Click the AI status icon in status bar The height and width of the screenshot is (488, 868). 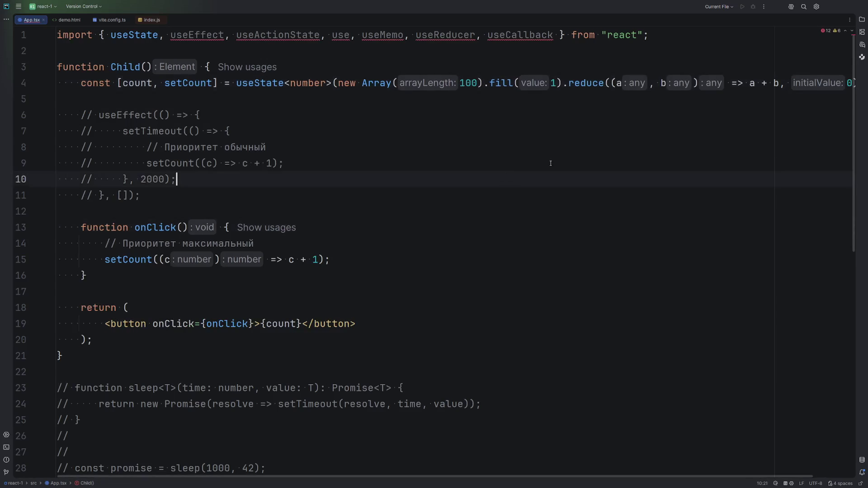776,483
